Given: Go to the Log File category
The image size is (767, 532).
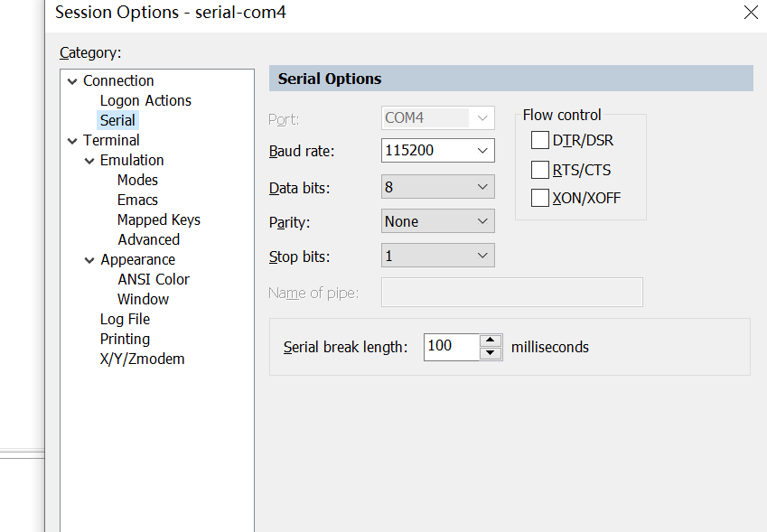Looking at the screenshot, I should (x=125, y=319).
